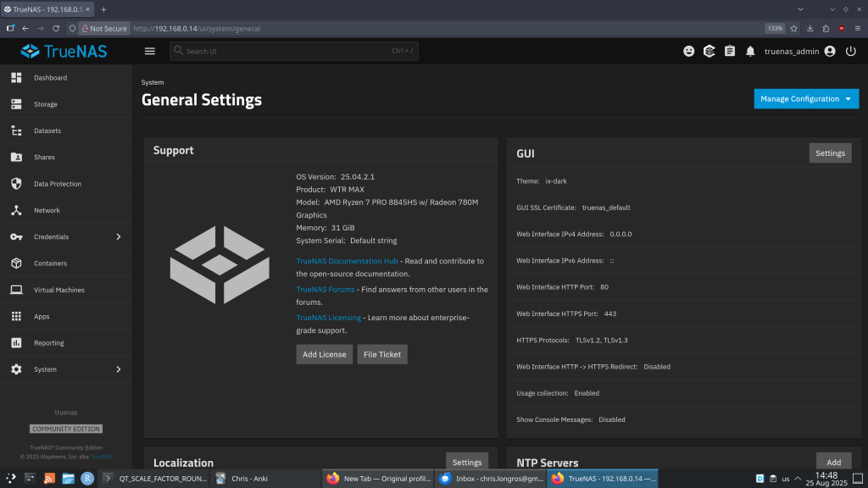This screenshot has width=868, height=488.
Task: Click the Send Feedback smiley icon
Action: (x=689, y=51)
